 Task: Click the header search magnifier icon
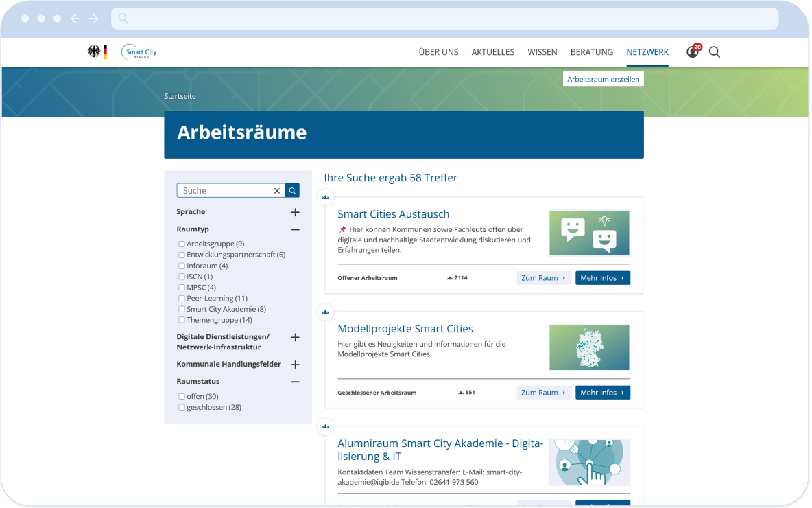[x=715, y=52]
